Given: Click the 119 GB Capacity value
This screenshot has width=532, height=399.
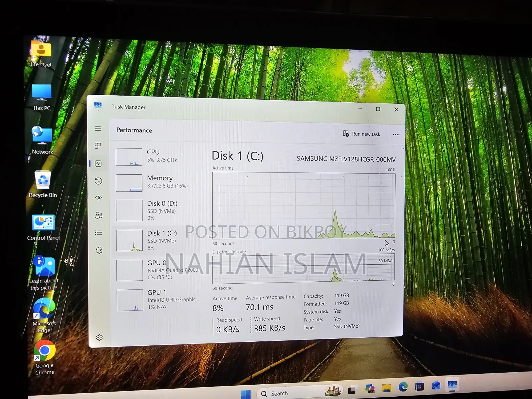Looking at the screenshot, I should (x=342, y=295).
